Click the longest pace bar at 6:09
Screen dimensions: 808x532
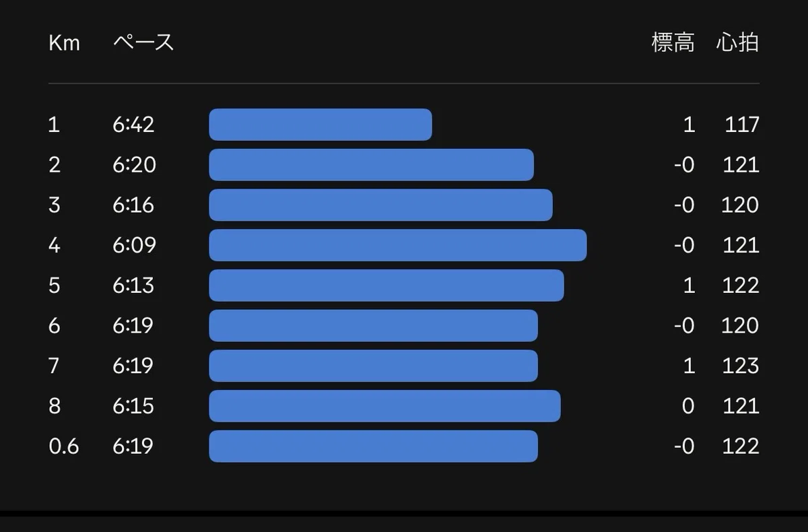(398, 245)
